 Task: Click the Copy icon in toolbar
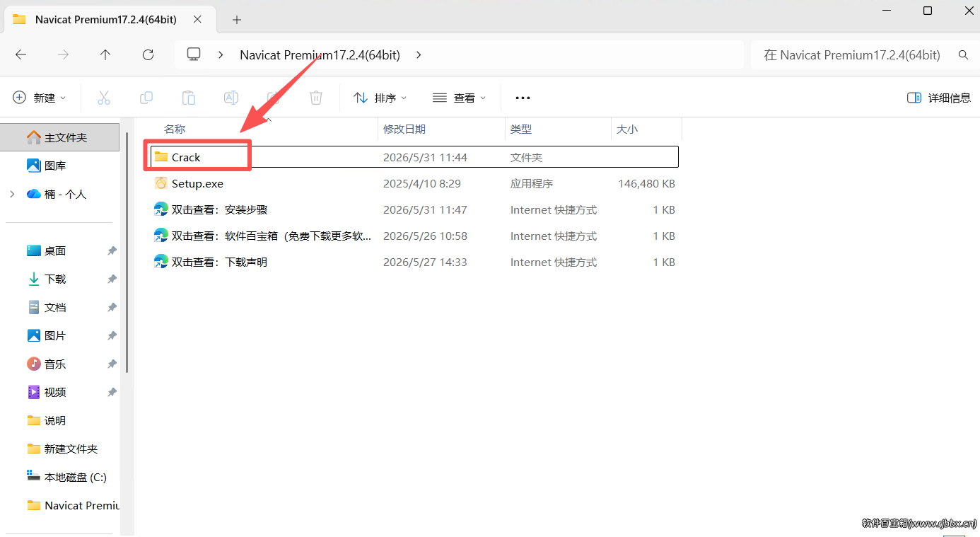click(146, 98)
